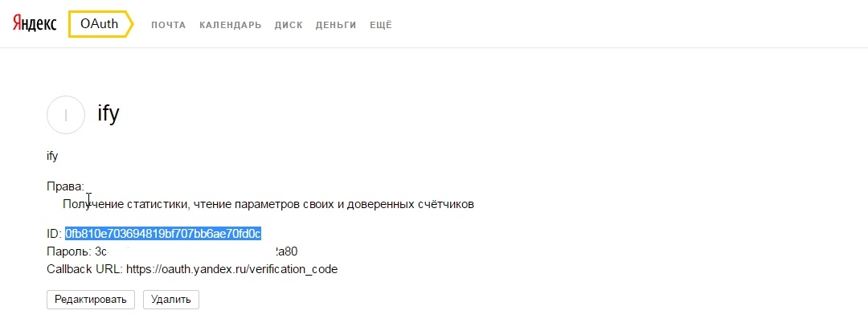This screenshot has height=331, width=868.
Task: Go to Календарь in top navigation
Action: tap(230, 25)
